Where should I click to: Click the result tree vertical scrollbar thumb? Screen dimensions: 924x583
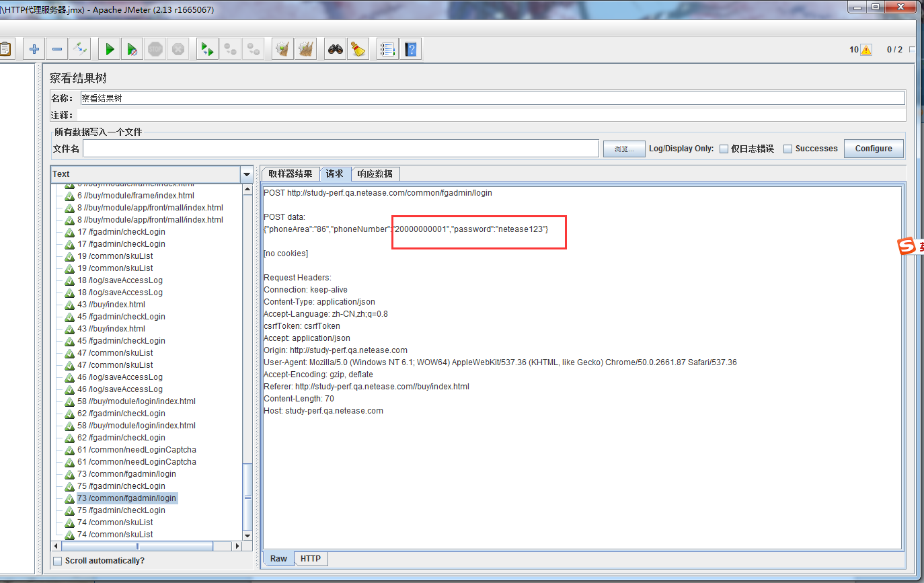click(247, 496)
